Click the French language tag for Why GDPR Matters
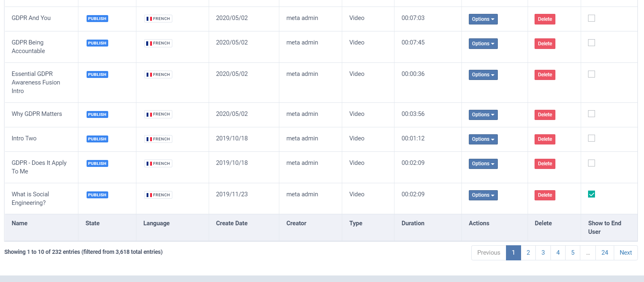This screenshot has height=282, width=644. click(x=158, y=114)
